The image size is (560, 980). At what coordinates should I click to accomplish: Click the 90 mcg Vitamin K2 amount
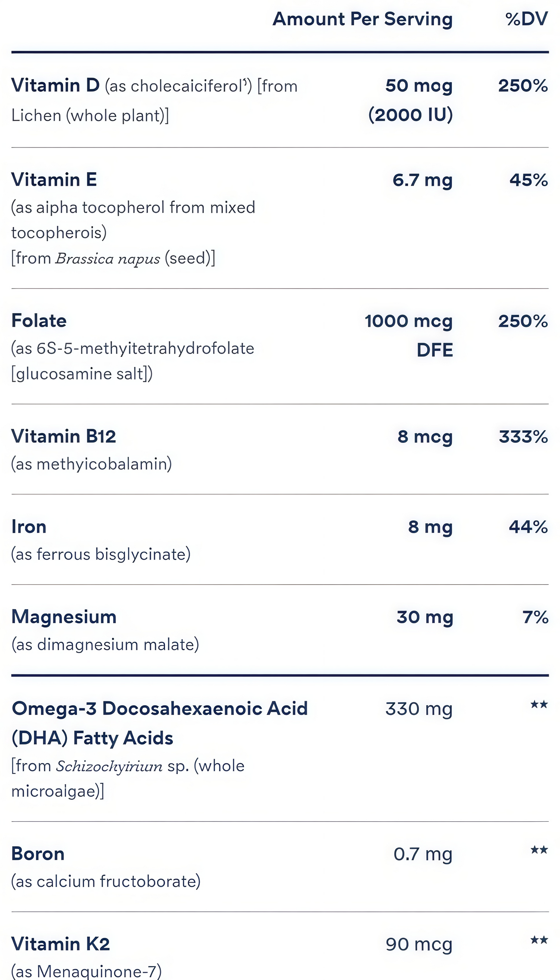coord(419,944)
